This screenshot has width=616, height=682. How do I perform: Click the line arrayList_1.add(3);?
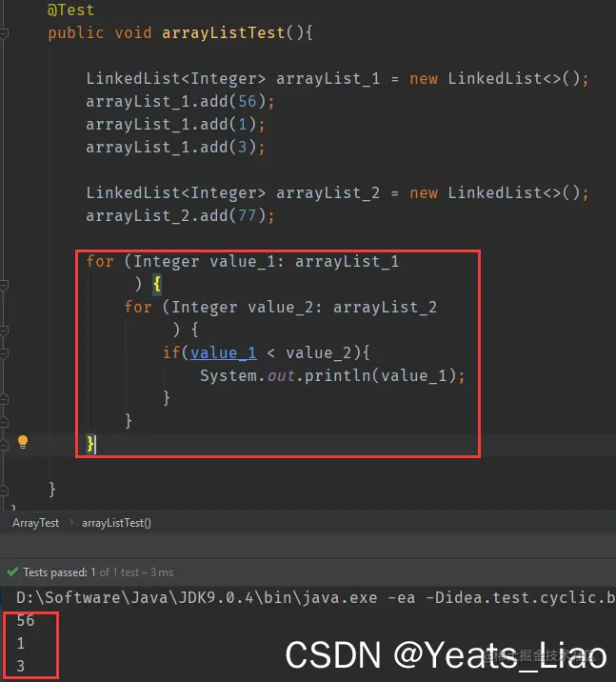pos(175,147)
